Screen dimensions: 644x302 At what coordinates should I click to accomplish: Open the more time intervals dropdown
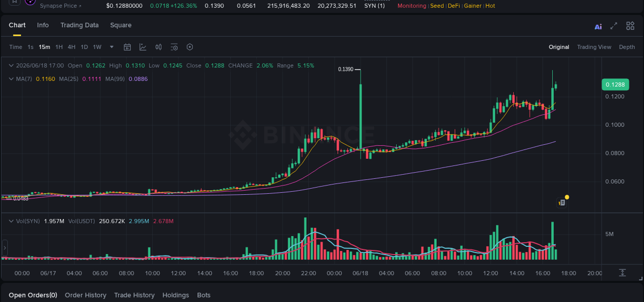[112, 47]
